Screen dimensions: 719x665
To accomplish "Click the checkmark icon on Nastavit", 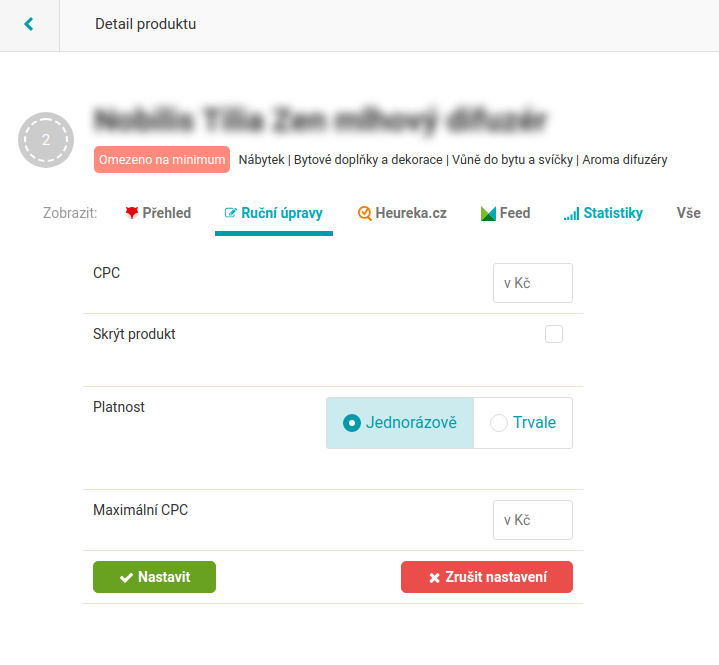I will pos(126,578).
